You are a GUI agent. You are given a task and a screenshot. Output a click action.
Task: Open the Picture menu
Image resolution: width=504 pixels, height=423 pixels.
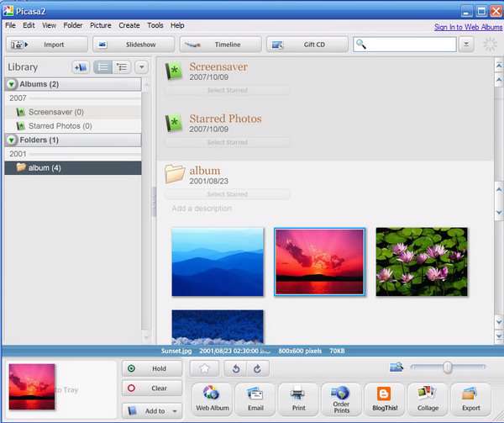point(100,25)
